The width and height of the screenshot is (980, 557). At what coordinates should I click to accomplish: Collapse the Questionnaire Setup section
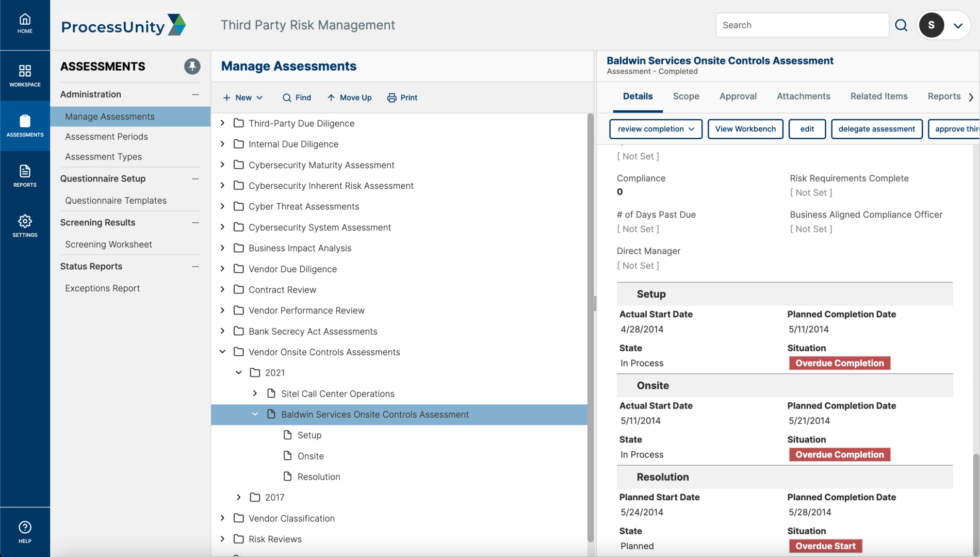click(195, 178)
